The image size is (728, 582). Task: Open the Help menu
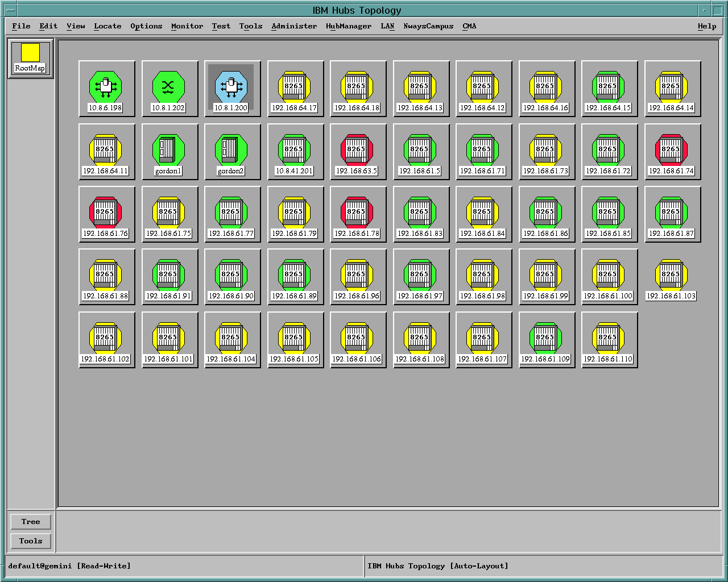click(x=706, y=26)
